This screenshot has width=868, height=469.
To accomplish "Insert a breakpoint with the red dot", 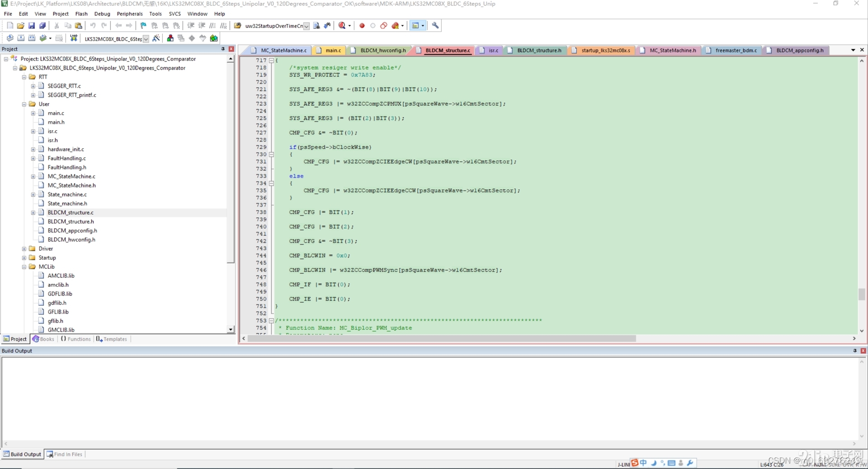I will click(x=362, y=26).
